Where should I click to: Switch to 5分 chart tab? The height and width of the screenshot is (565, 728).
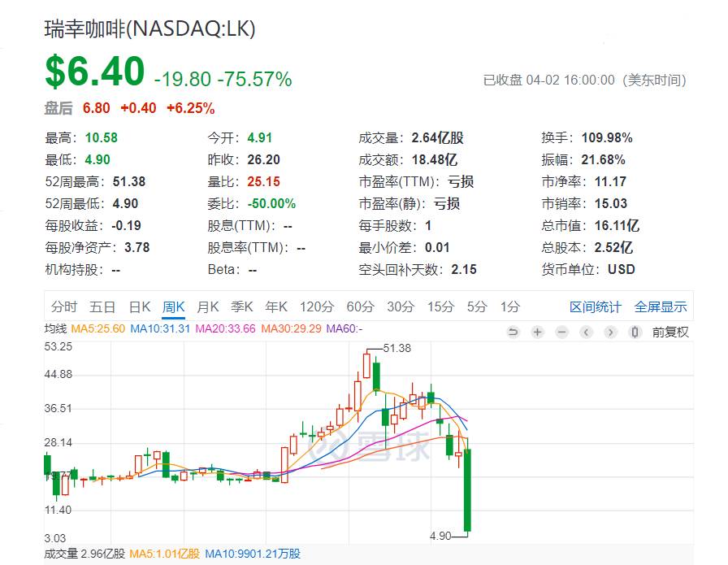click(x=477, y=306)
